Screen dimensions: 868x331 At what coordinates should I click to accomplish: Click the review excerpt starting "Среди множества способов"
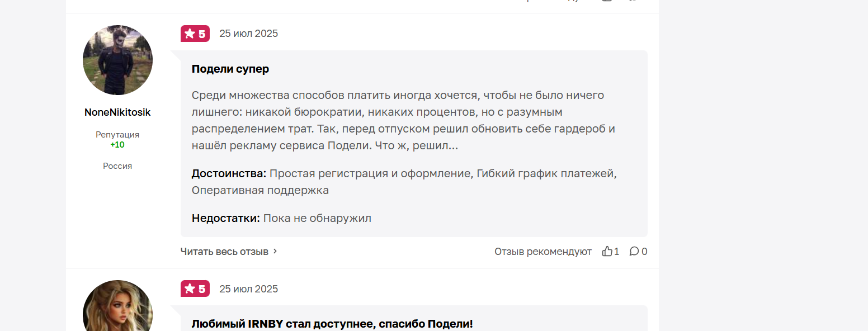tap(403, 120)
